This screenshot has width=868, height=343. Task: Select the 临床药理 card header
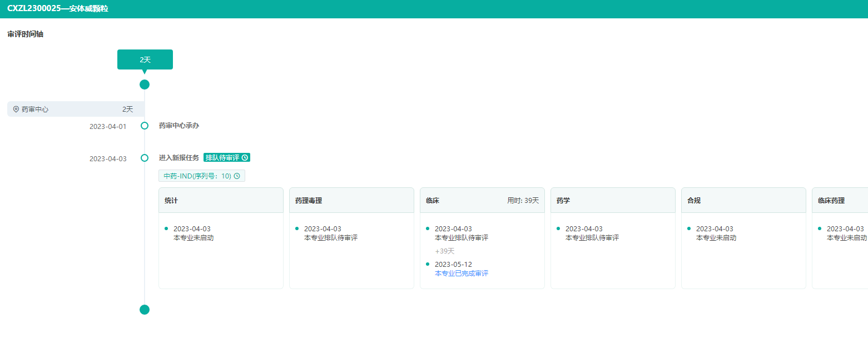coord(840,200)
